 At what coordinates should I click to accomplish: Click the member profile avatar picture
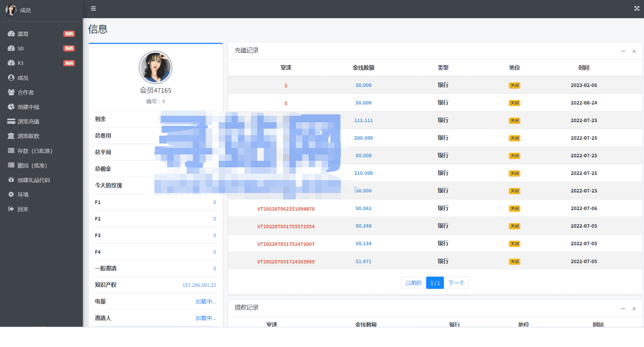pos(155,68)
